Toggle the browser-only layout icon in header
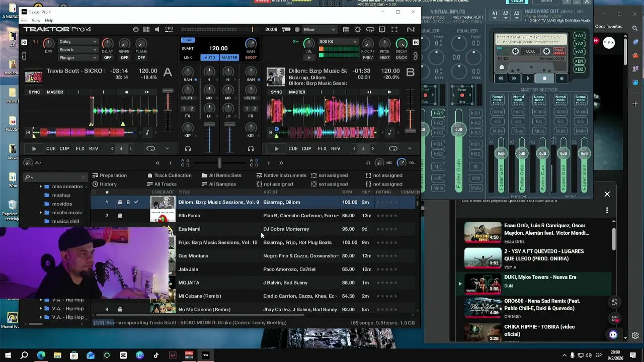644x362 pixels. (346, 30)
